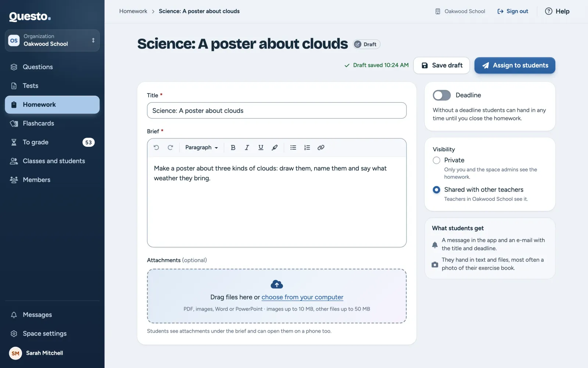Click Save draft button
Screen dimensions: 588x368
click(x=441, y=66)
